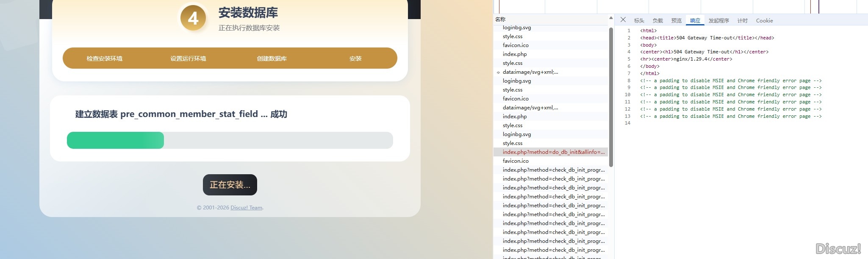The height and width of the screenshot is (259, 868).
Task: Select the 响应 tab
Action: 695,21
